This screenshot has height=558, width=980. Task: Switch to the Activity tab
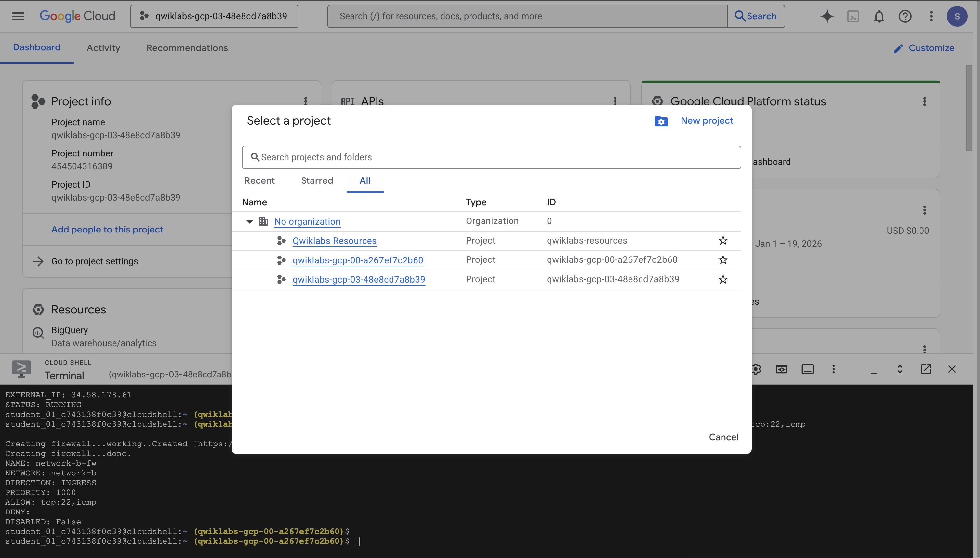(103, 48)
